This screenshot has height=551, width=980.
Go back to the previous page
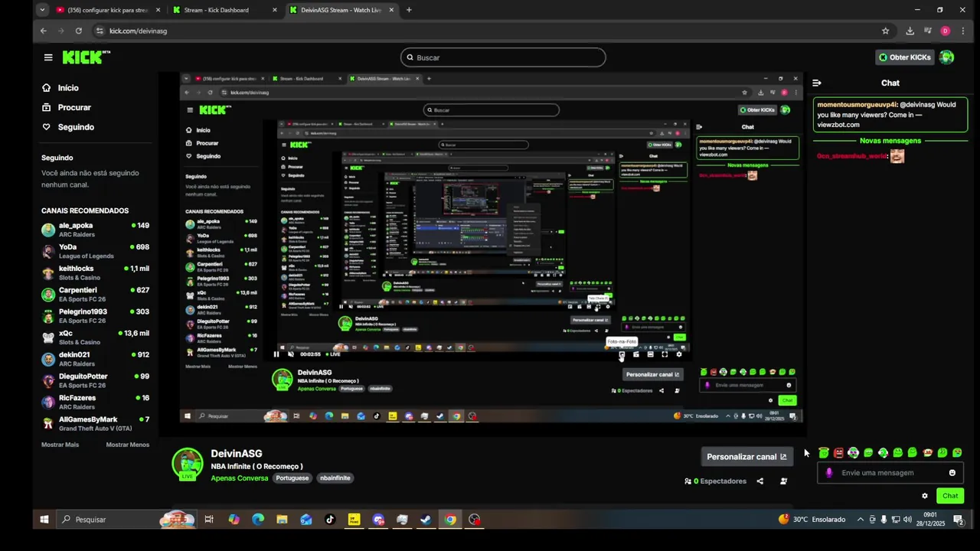coord(44,31)
